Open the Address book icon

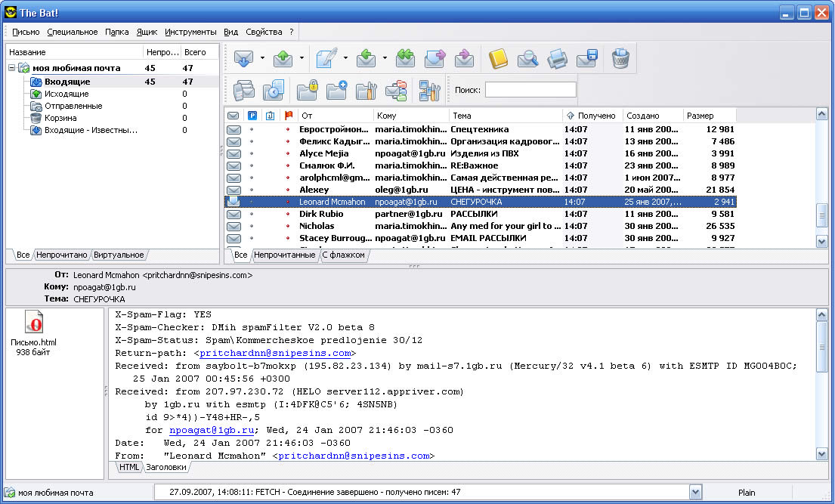pos(498,58)
